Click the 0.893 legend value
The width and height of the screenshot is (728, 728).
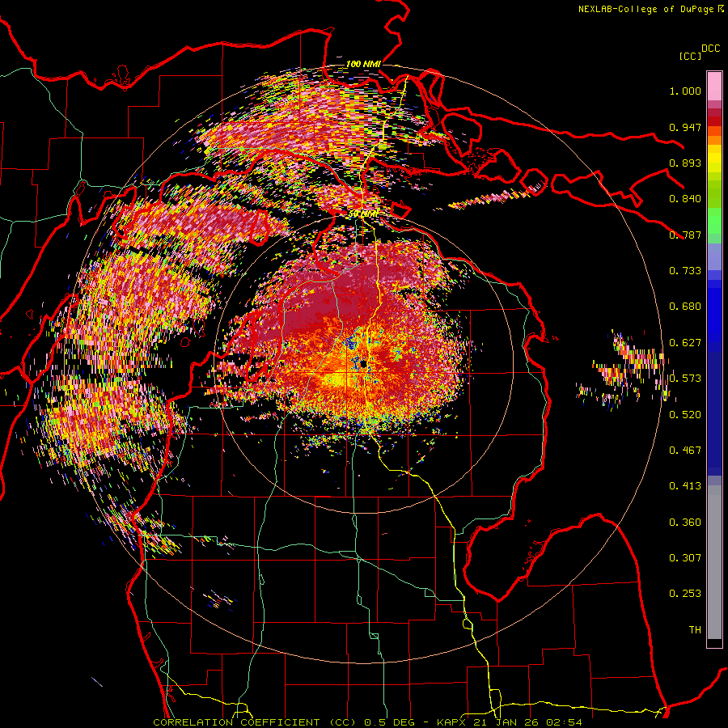[685, 163]
